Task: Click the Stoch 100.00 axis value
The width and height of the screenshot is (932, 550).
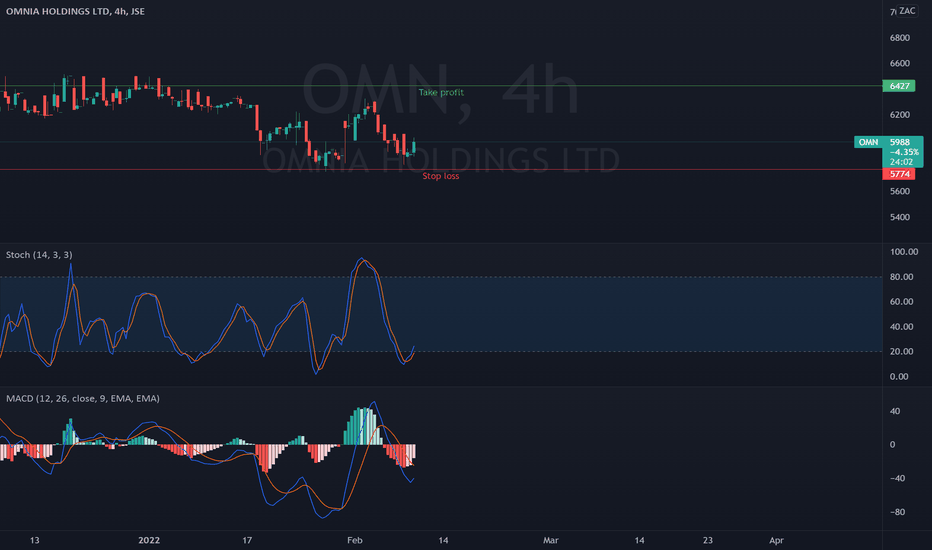Action: click(903, 252)
